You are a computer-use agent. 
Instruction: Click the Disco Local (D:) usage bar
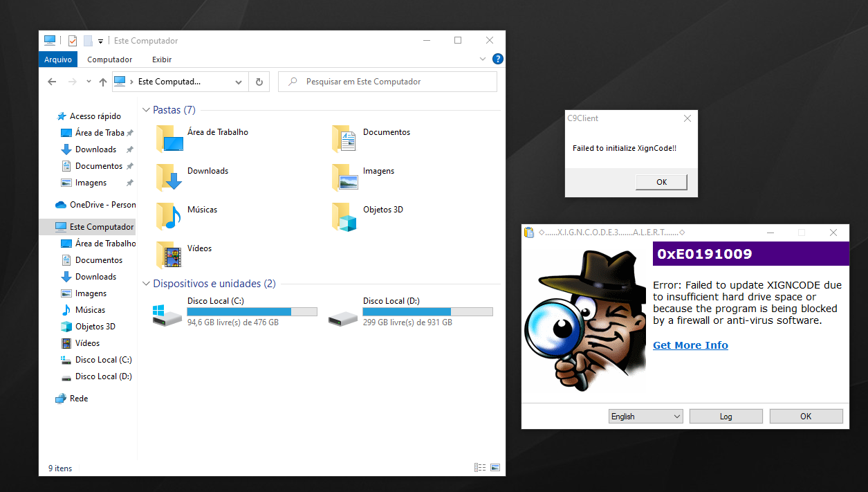tap(427, 311)
